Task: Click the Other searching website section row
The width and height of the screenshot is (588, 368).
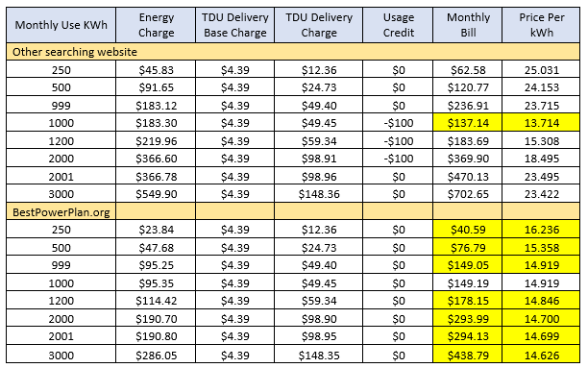Action: tap(293, 52)
